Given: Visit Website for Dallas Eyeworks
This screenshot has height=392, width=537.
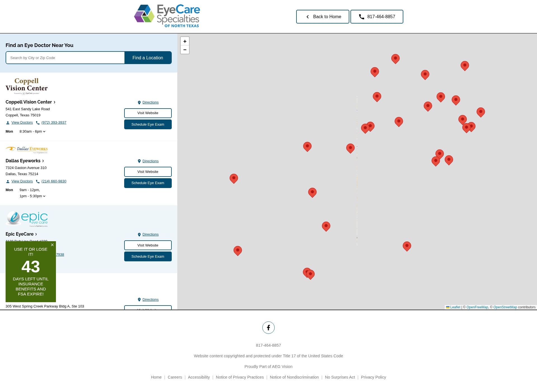Looking at the screenshot, I should tap(148, 172).
